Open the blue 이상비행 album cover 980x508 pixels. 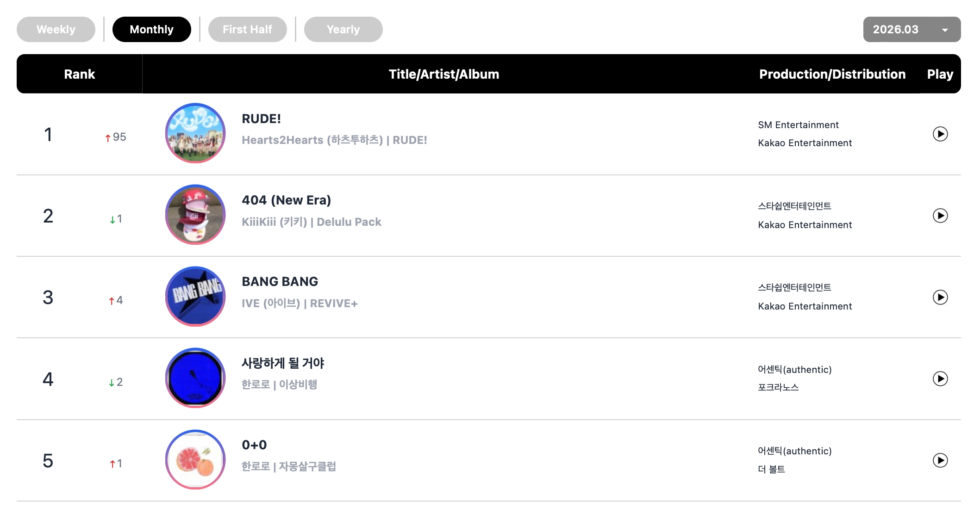coord(195,378)
